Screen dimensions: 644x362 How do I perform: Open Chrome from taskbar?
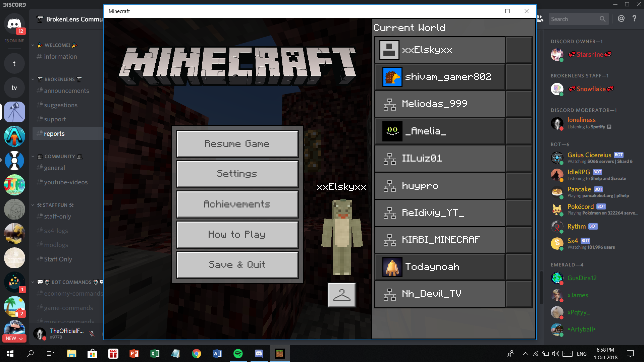click(196, 354)
